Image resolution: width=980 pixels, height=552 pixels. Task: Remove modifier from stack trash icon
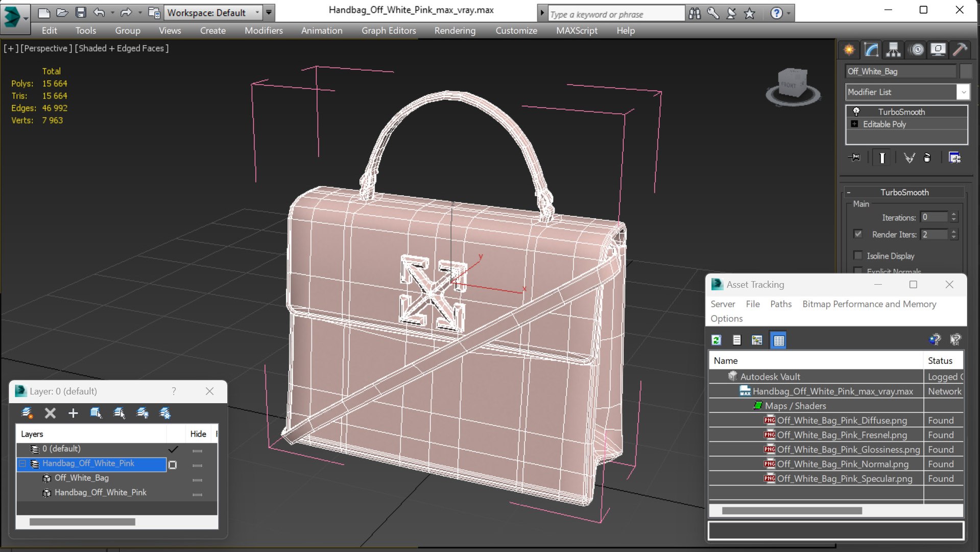pyautogui.click(x=927, y=157)
